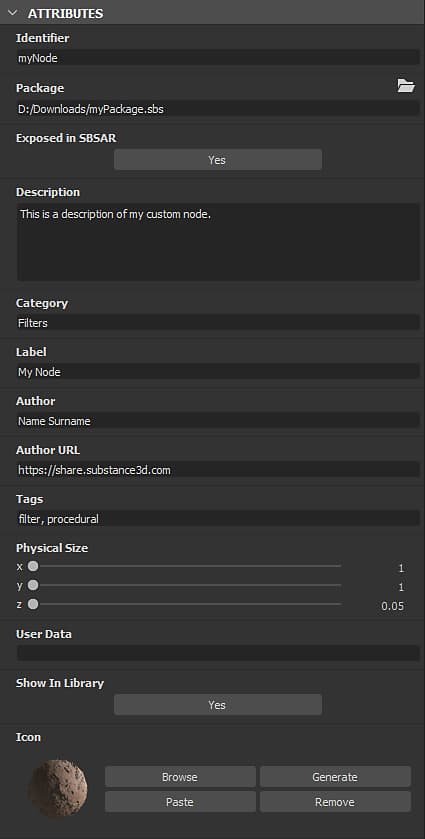Viewport: 425px width, 839px height.
Task: Click the Physical Size z slider handle
Action: 33,604
